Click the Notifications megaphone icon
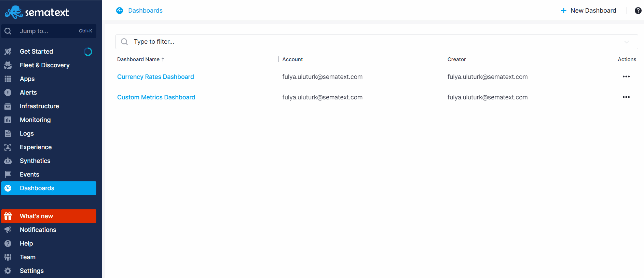 click(8, 230)
